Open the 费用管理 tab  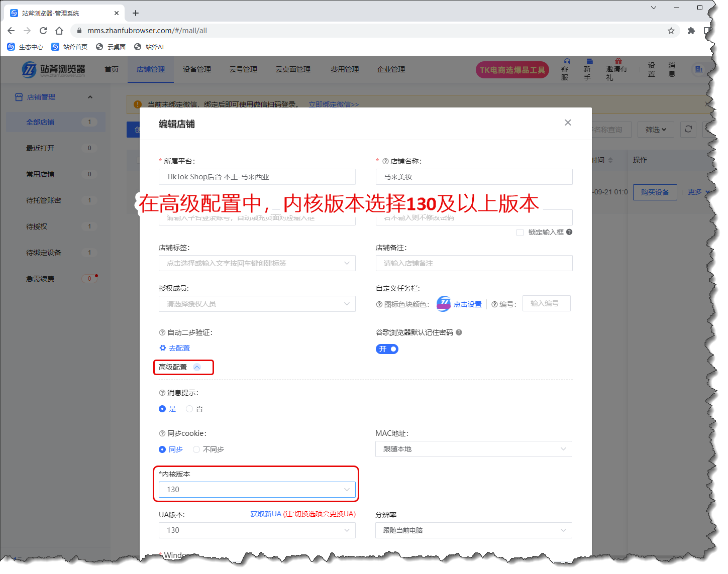point(345,69)
